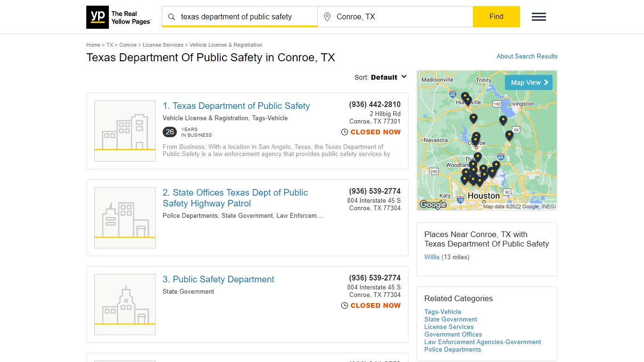Go to Vehicle License & Registration breadcrumb
This screenshot has width=644, height=362.
(x=226, y=45)
